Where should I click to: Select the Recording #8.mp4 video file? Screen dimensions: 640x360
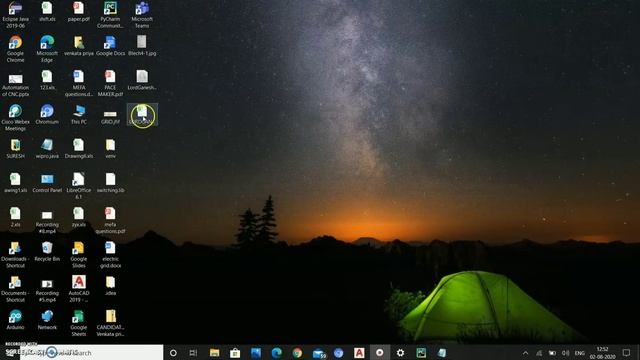tap(47, 221)
